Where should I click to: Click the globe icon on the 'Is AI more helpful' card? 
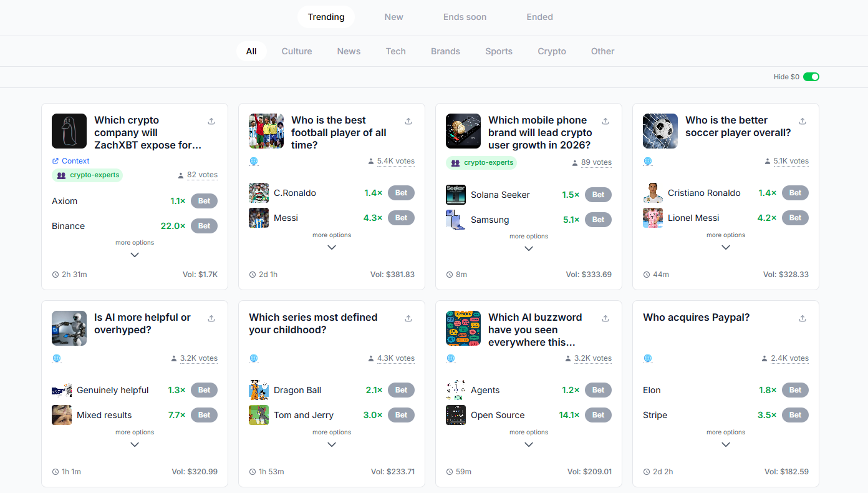(57, 358)
